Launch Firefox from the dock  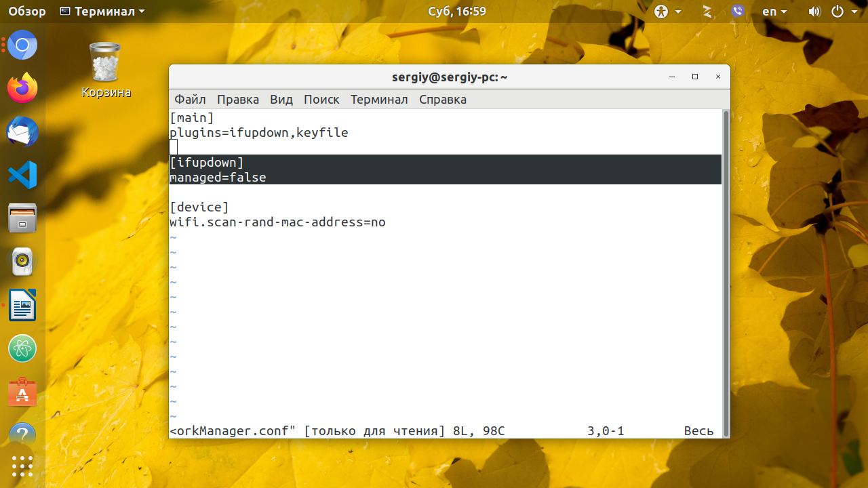pyautogui.click(x=22, y=88)
